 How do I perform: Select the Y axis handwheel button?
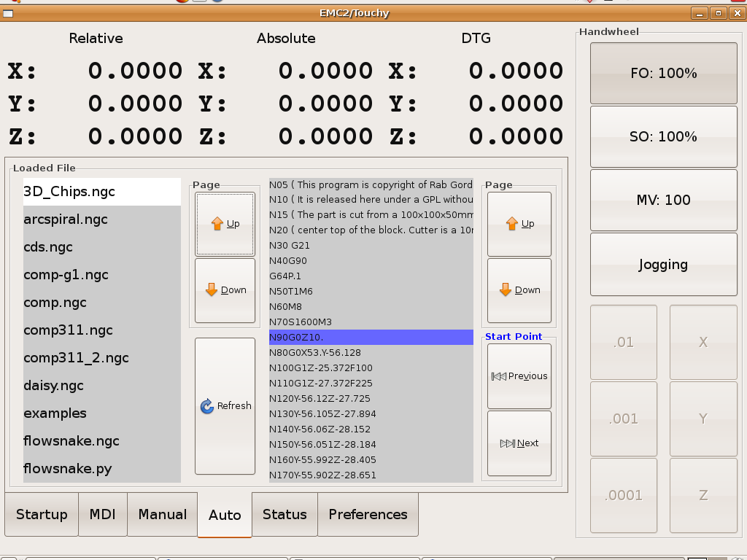703,419
